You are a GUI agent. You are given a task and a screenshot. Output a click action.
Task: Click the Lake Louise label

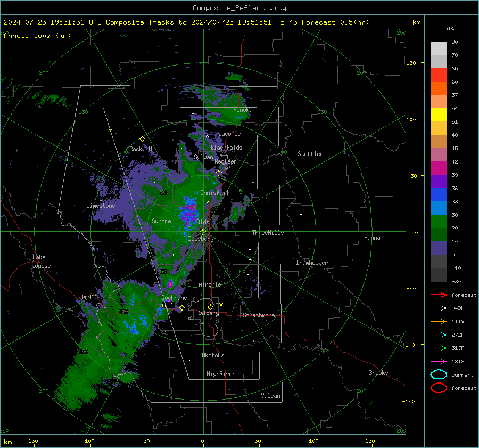coord(41,262)
